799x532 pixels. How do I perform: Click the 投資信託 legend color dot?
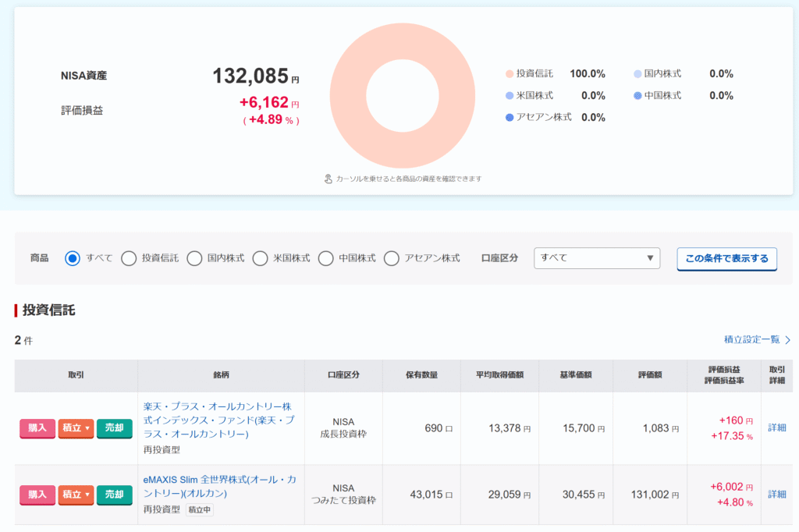[510, 74]
